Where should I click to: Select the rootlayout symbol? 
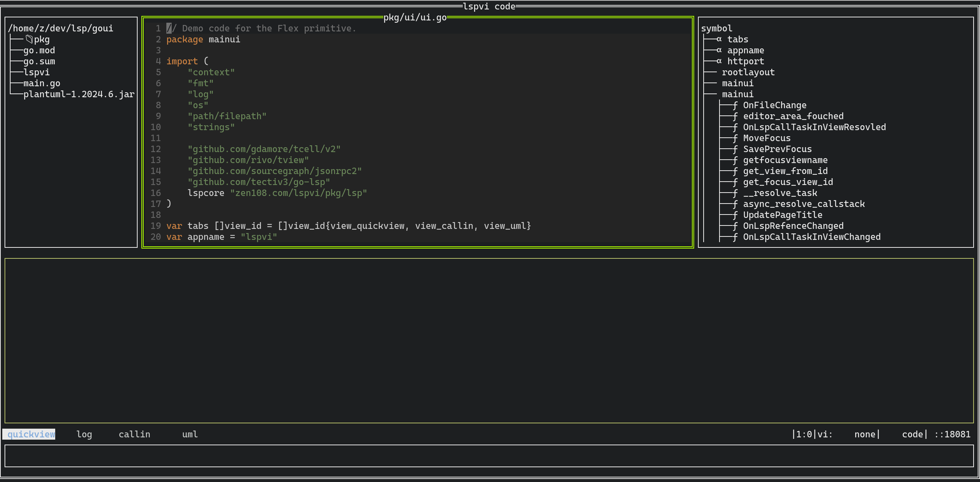[x=748, y=72]
